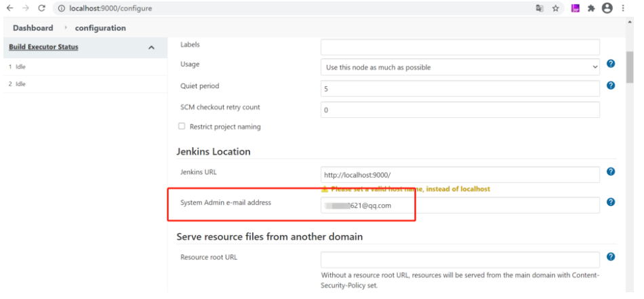Click the configuration breadcrumb
This screenshot has height=299, width=644.
coord(100,28)
